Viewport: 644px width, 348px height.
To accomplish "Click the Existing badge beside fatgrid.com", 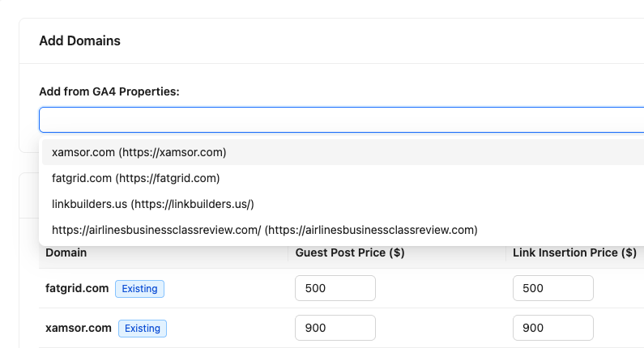I will click(139, 288).
